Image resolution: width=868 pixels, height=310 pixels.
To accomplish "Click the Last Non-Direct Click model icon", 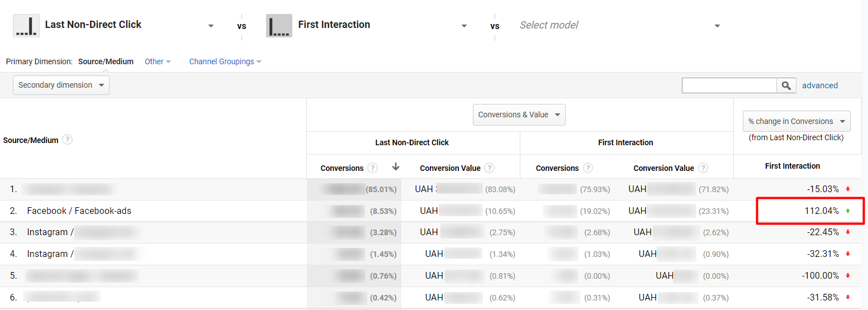I will pyautogui.click(x=26, y=26).
